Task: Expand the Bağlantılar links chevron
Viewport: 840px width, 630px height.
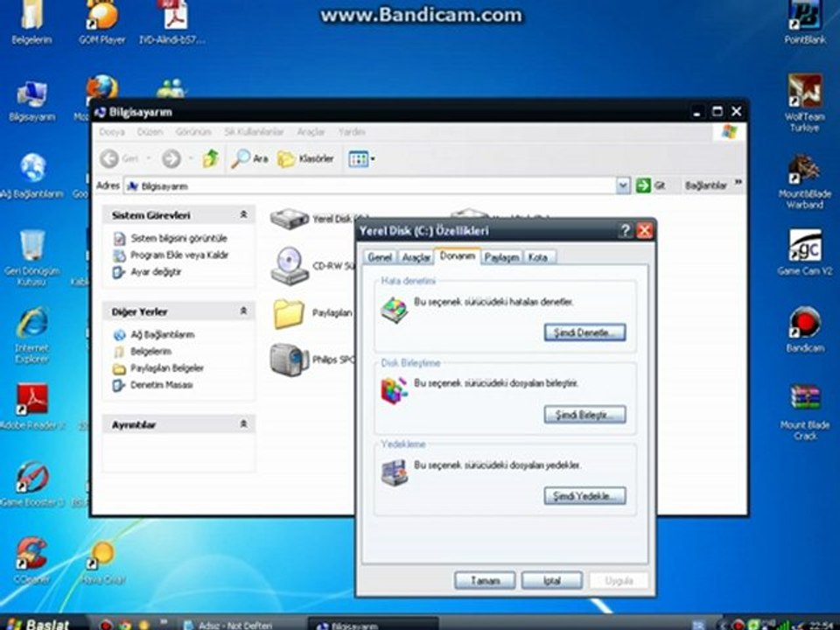Action: tap(738, 183)
